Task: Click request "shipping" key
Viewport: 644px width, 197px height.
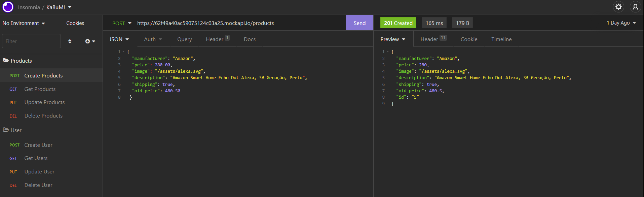Action: pyautogui.click(x=145, y=85)
